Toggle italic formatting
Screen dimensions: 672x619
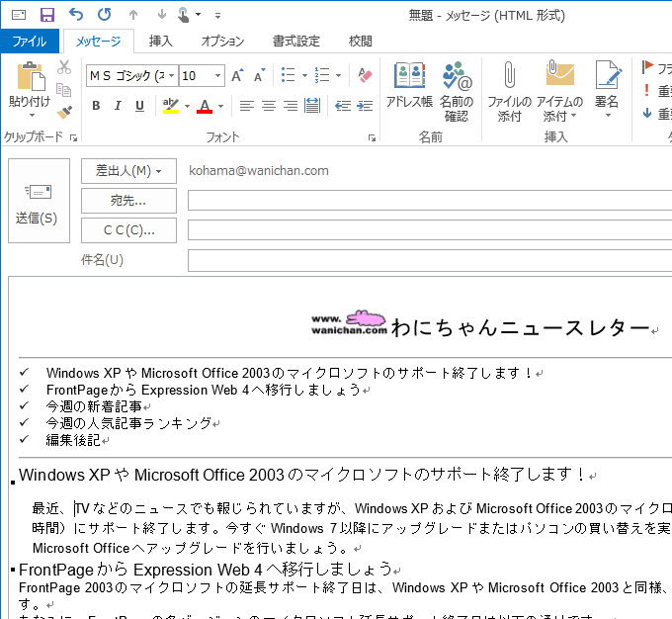(x=118, y=106)
